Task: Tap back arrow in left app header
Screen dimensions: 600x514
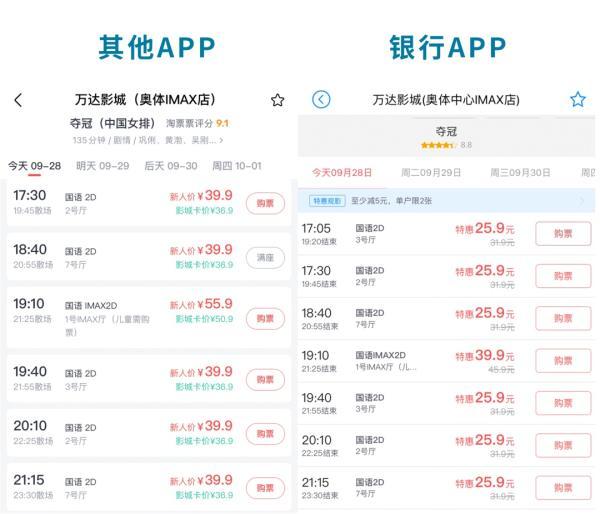Action: [18, 100]
